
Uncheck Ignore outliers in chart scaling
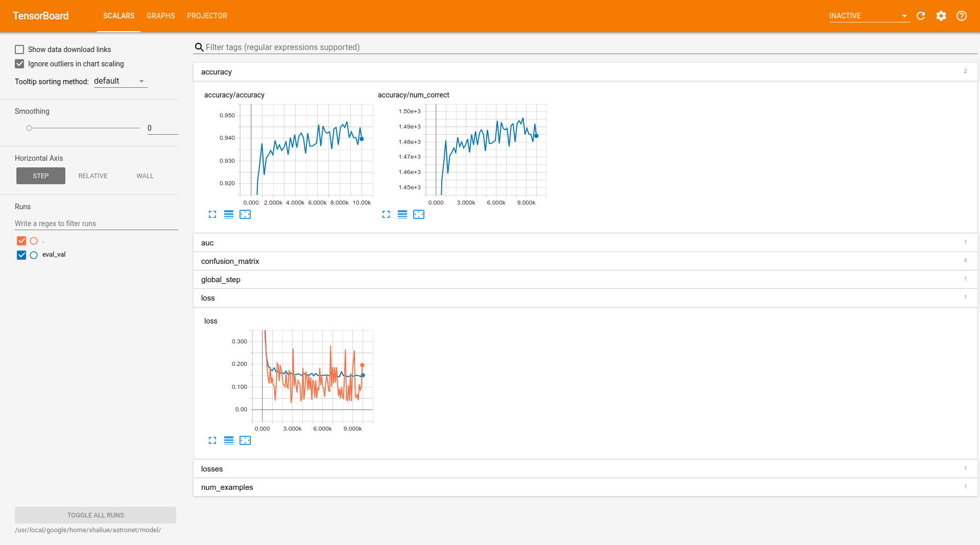(x=19, y=64)
